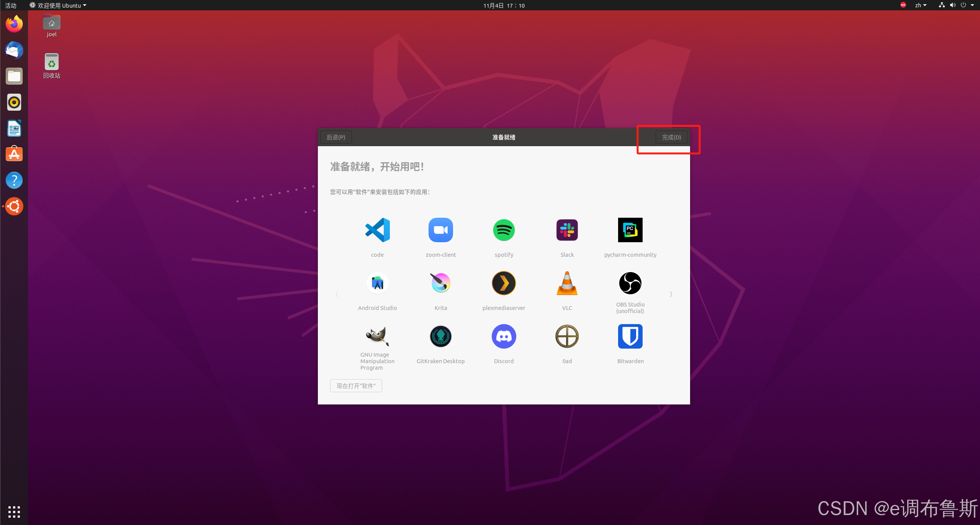This screenshot has height=525, width=980.
Task: Click the Slack app icon
Action: pos(567,230)
